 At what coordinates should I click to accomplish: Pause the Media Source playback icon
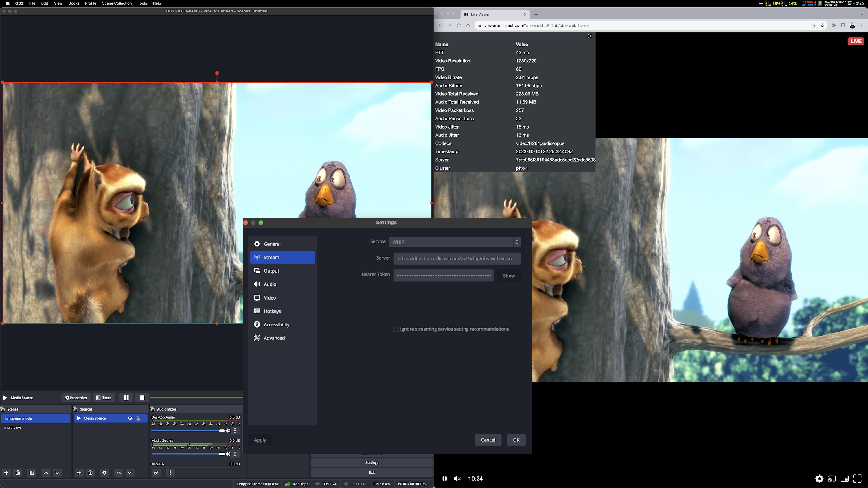pyautogui.click(x=126, y=398)
